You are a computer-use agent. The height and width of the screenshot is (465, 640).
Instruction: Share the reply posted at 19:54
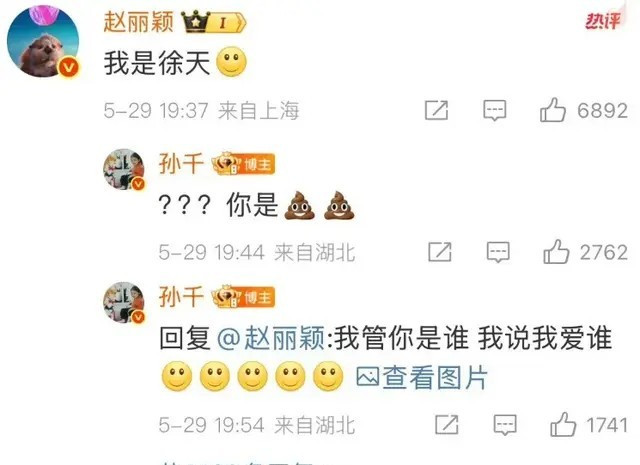(x=447, y=425)
